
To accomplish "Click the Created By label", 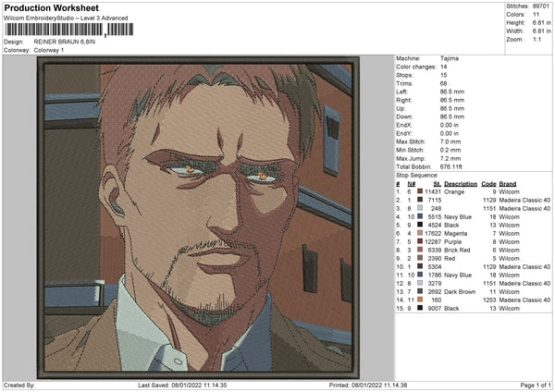I will click(19, 385).
